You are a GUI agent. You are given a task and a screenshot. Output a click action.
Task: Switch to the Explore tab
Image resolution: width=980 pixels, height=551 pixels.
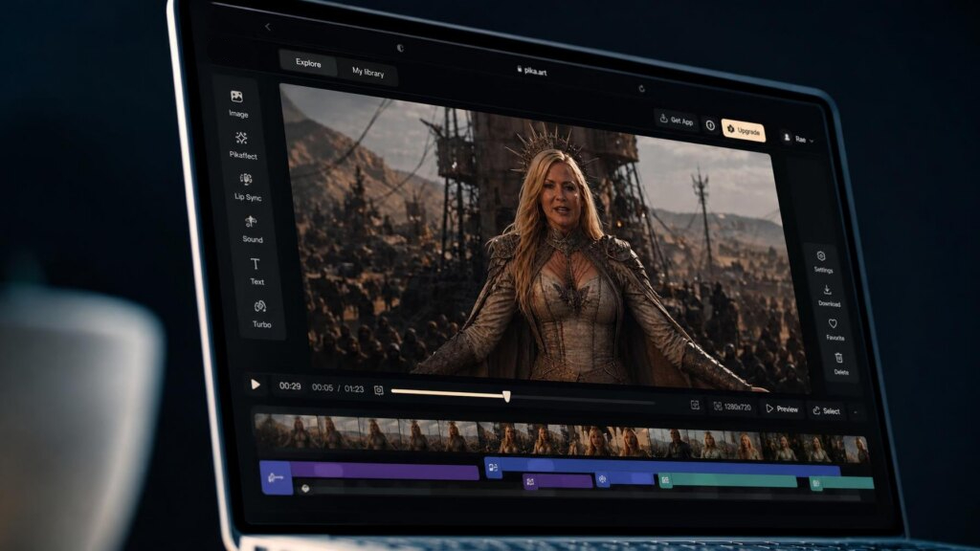coord(308,63)
